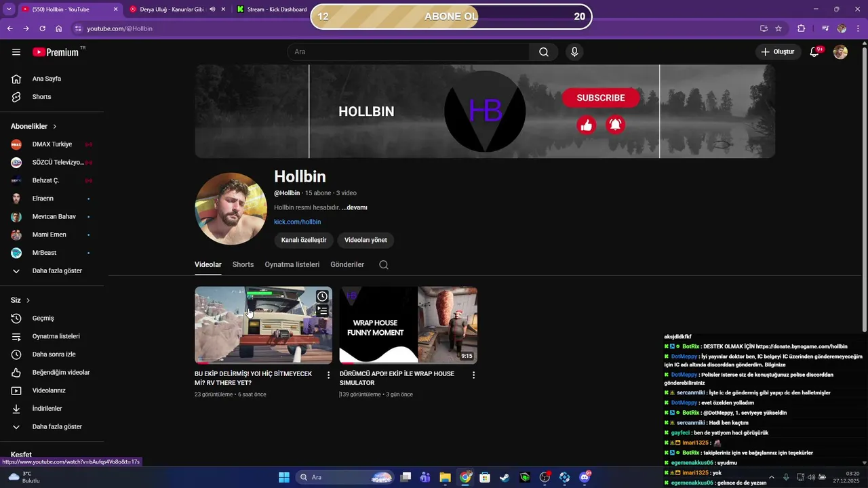Open File Explorer from the taskbar
Image resolution: width=868 pixels, height=488 pixels.
(445, 477)
